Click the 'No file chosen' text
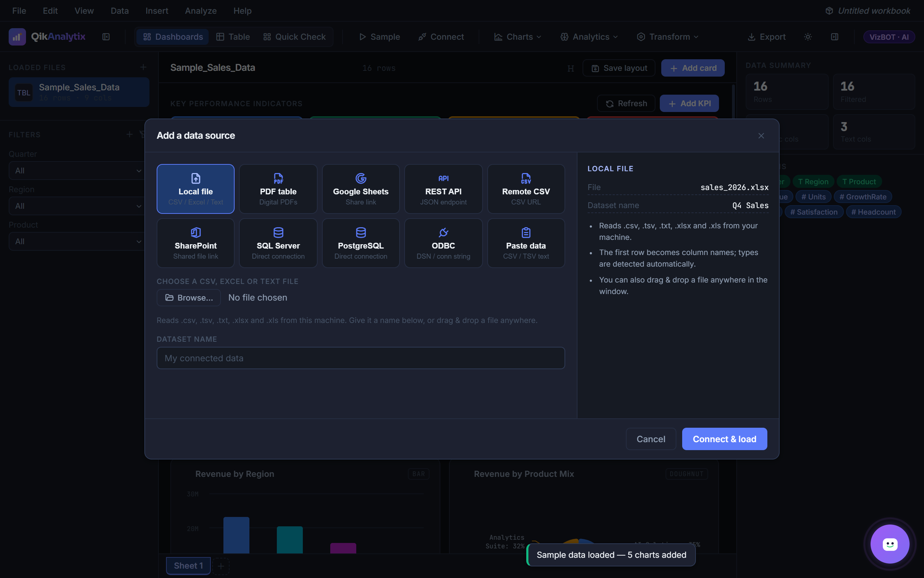This screenshot has width=924, height=578. coord(258,297)
